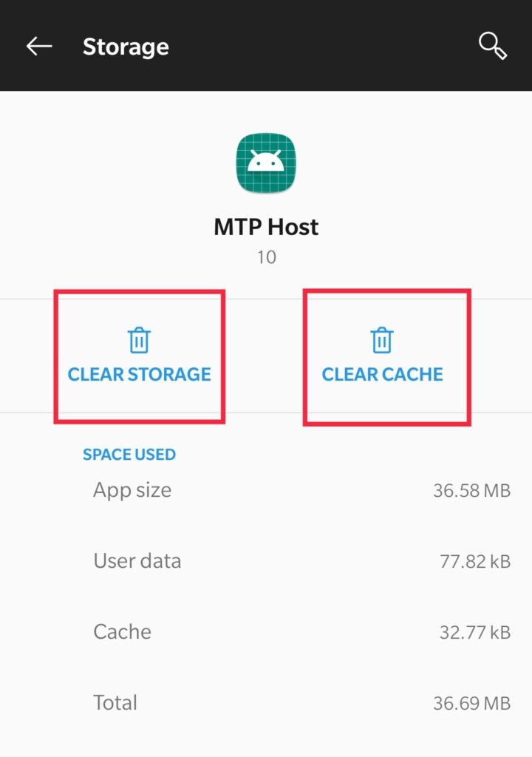Tap trash icon above Clear Cache

click(x=382, y=340)
